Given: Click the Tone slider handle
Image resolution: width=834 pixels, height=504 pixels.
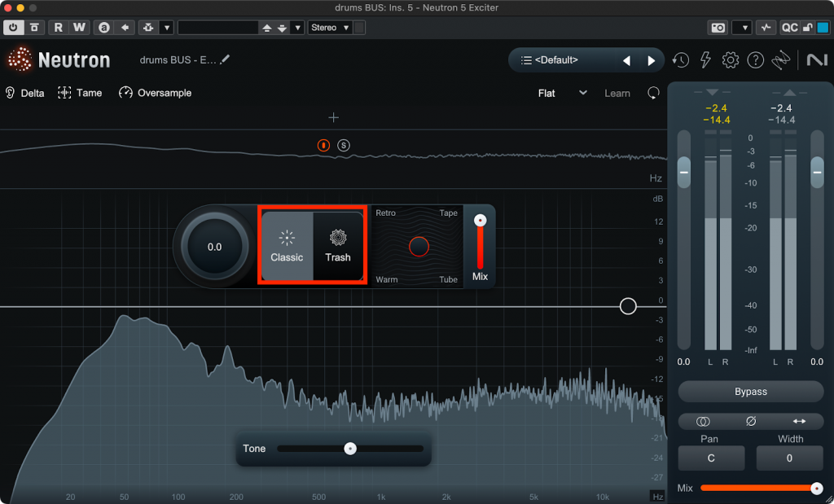Looking at the screenshot, I should [x=350, y=449].
